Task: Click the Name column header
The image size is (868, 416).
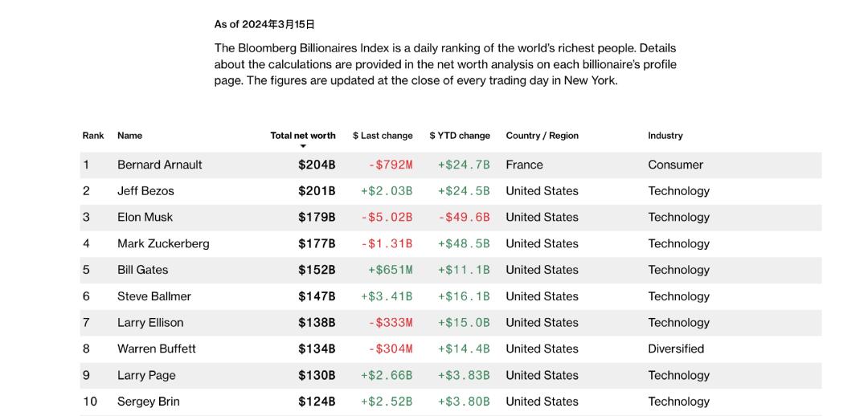Action: point(129,136)
